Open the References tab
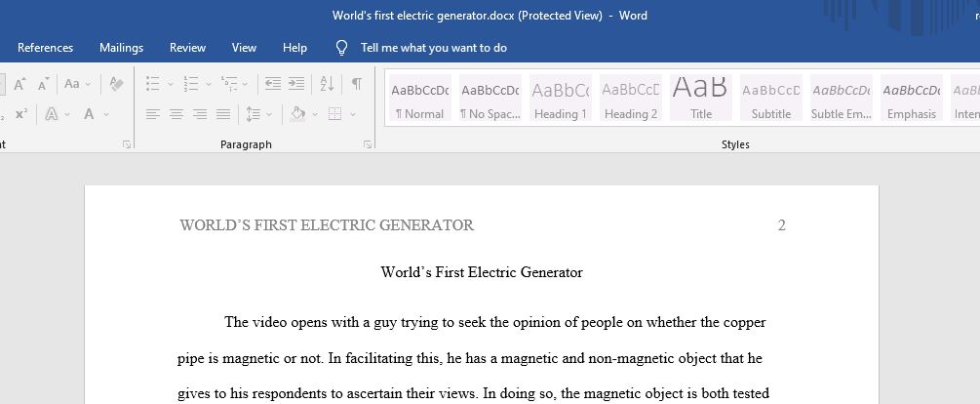 pyautogui.click(x=45, y=48)
